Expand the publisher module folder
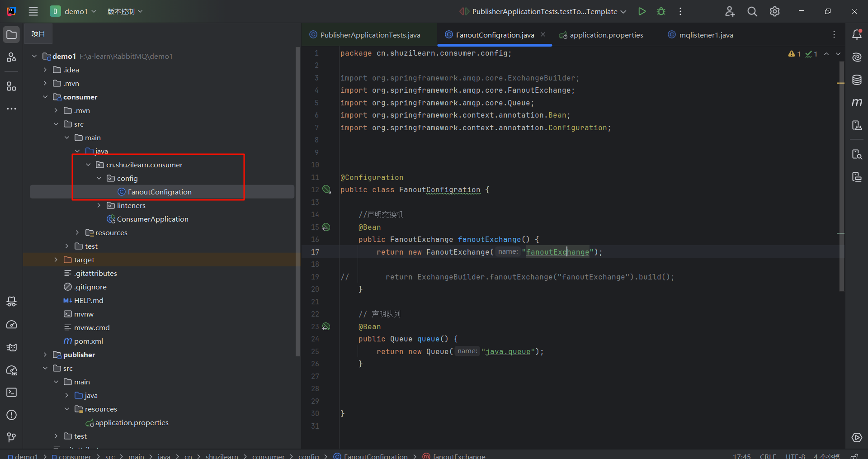This screenshot has width=868, height=459. (x=45, y=355)
